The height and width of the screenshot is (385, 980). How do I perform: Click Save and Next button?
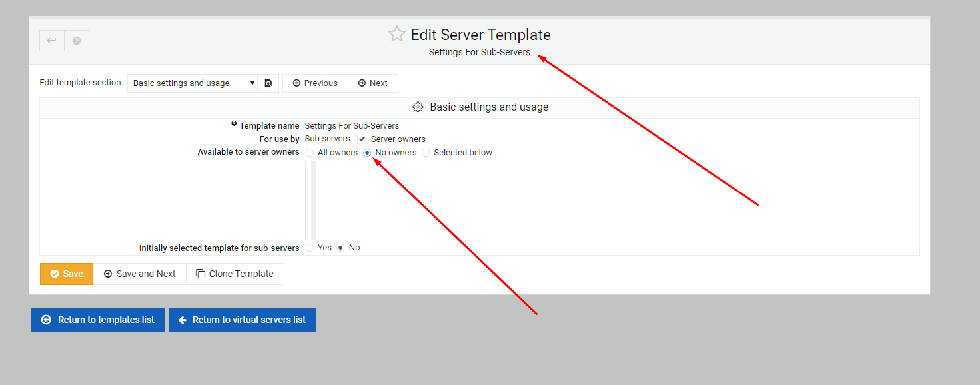coord(140,274)
